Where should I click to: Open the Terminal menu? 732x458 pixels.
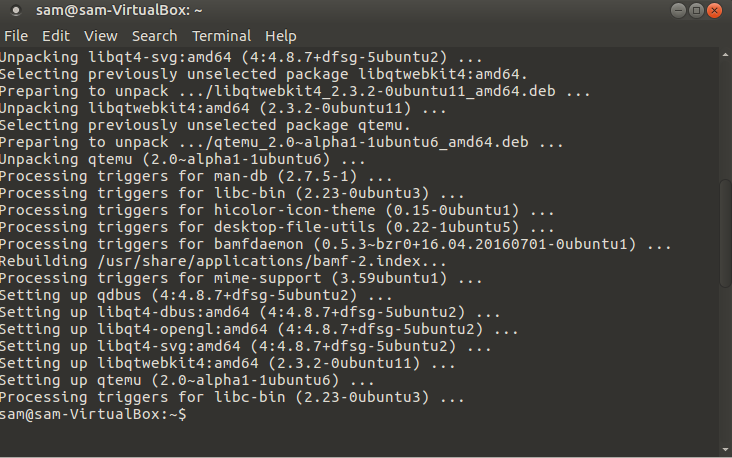point(221,36)
